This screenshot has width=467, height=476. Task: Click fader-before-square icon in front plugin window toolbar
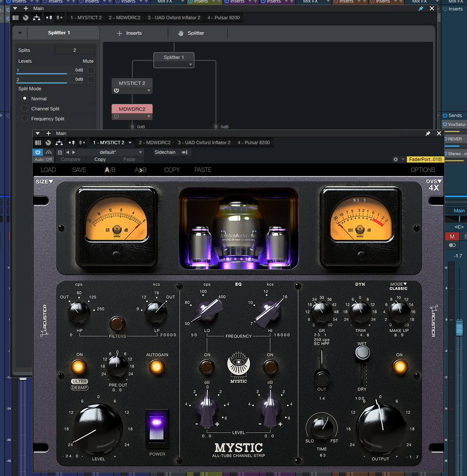[x=82, y=143]
